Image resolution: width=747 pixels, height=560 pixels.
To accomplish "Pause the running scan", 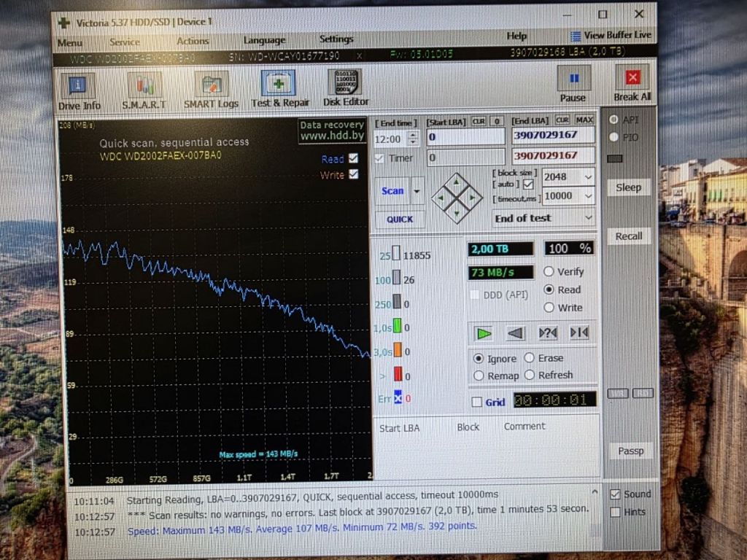I will point(573,85).
